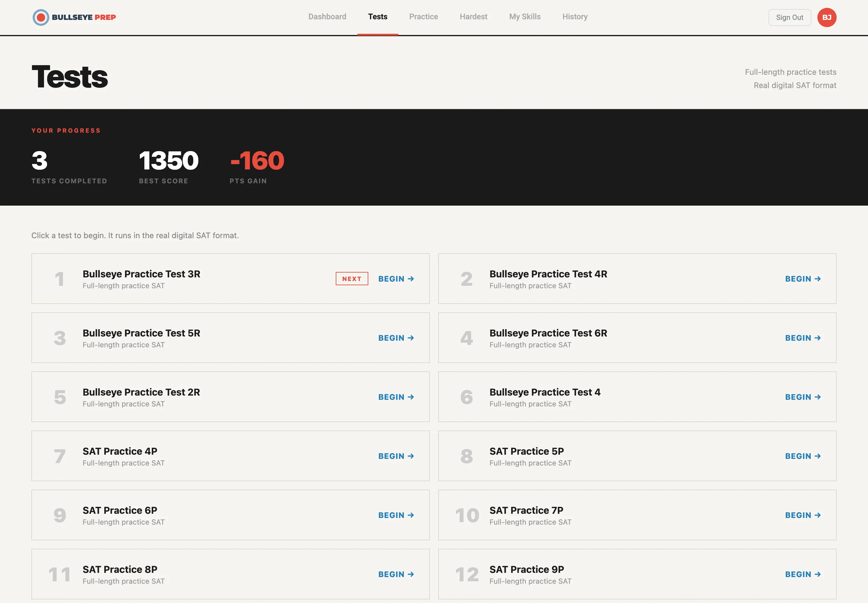Click the Bullseye Practice Test 4 title
868x603 pixels.
[x=545, y=392]
